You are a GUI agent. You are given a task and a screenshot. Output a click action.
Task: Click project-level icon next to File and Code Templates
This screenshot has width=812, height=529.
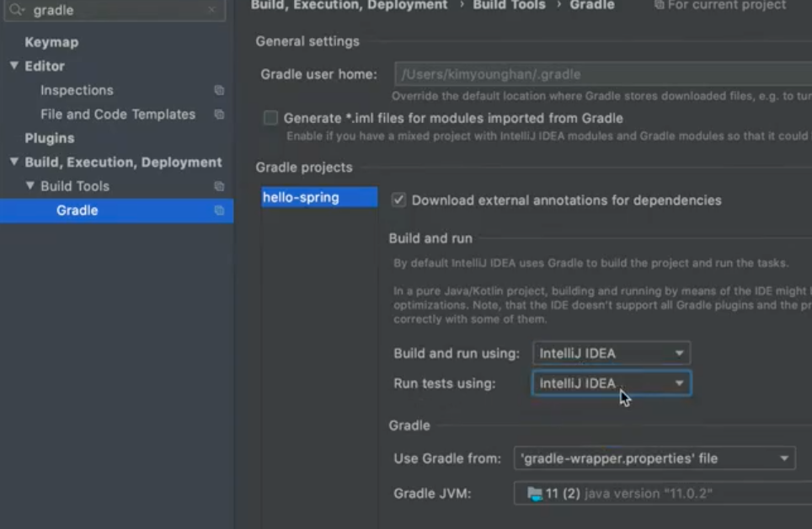(219, 114)
